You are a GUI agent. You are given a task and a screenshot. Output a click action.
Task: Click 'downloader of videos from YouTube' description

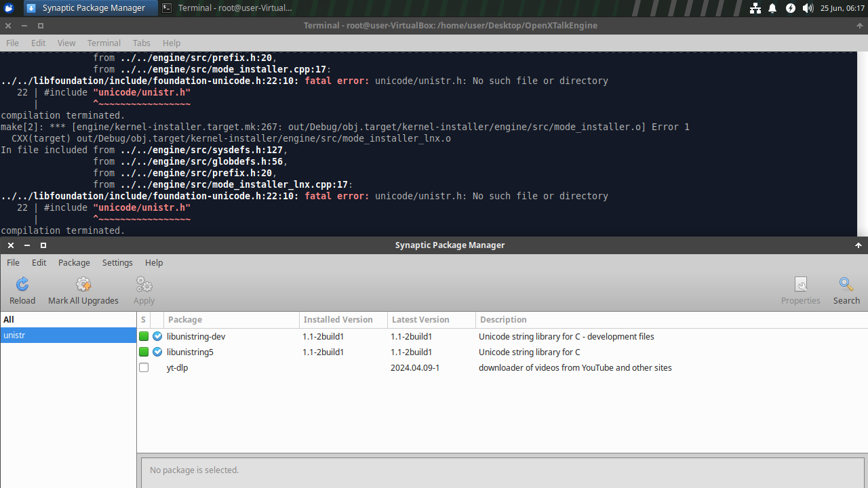(x=575, y=367)
